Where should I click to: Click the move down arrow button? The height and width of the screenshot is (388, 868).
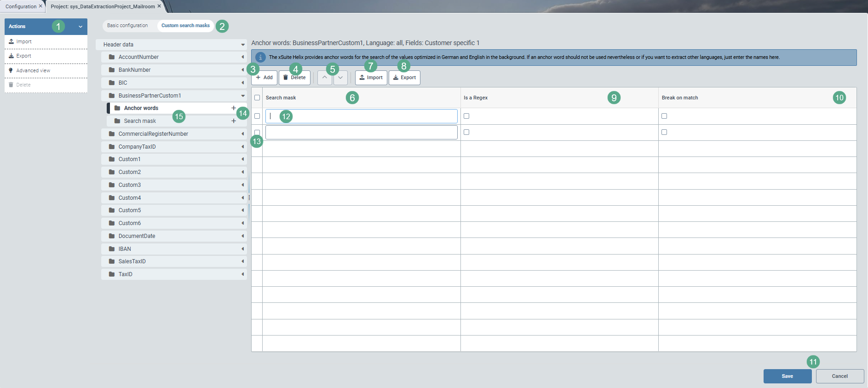pos(340,77)
